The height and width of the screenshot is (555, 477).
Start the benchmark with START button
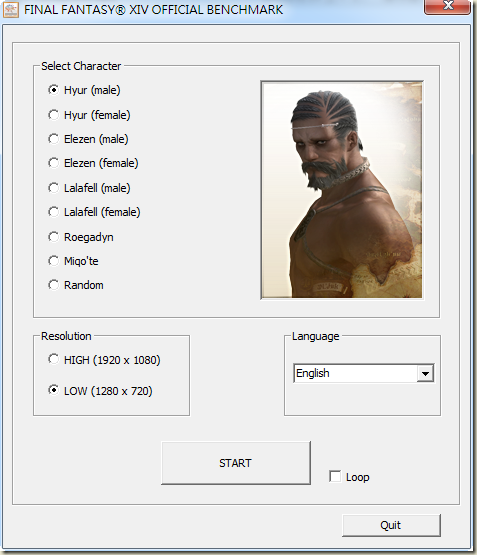click(236, 463)
